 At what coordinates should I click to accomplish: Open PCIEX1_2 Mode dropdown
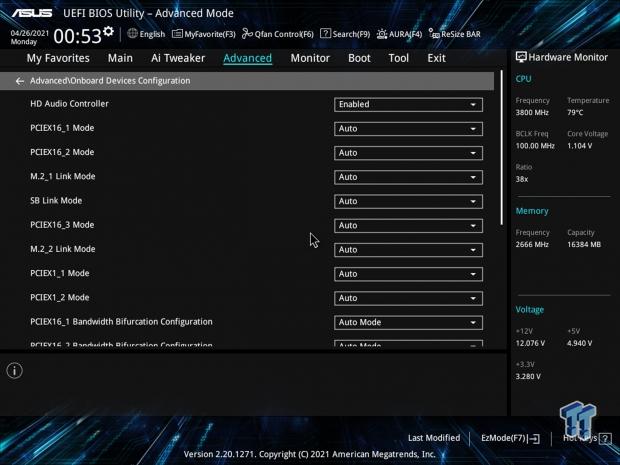pos(408,298)
